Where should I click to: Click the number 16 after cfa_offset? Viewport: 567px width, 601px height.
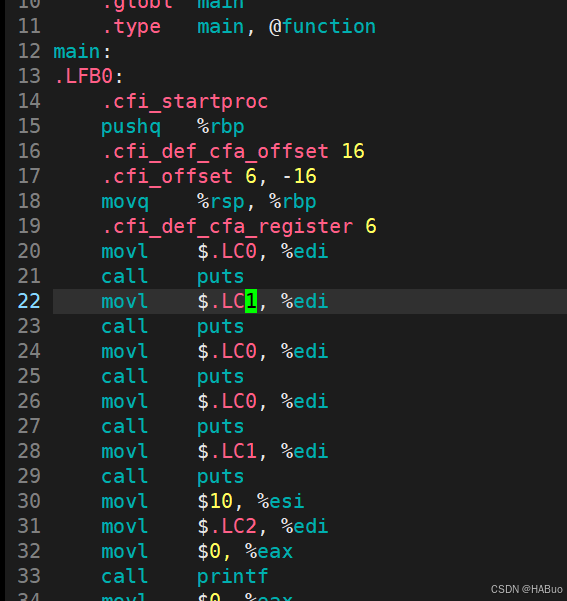(x=353, y=151)
